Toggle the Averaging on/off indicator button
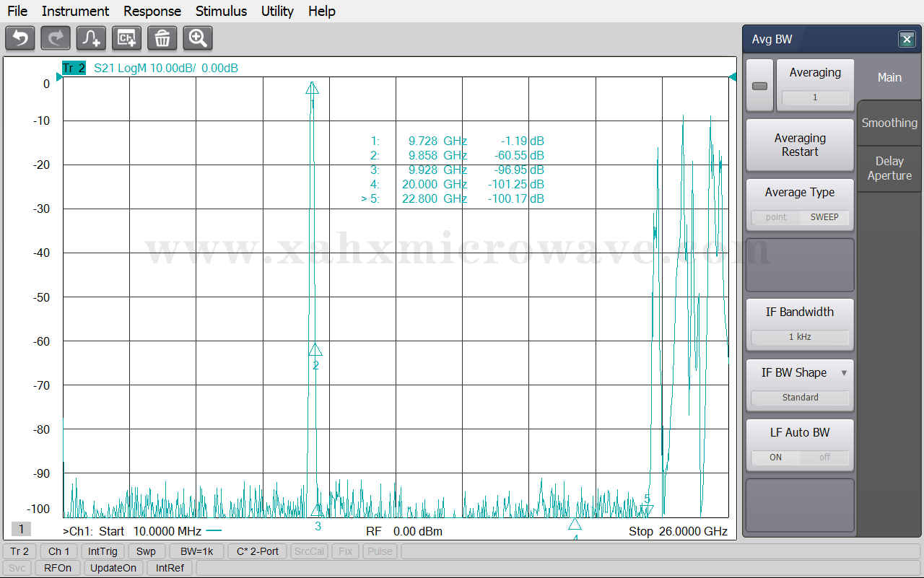 click(759, 86)
